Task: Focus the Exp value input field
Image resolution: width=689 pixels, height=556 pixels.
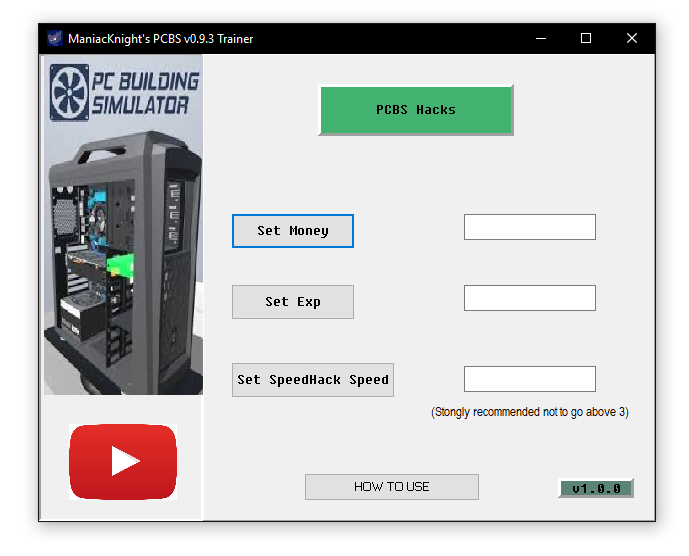Action: (529, 298)
